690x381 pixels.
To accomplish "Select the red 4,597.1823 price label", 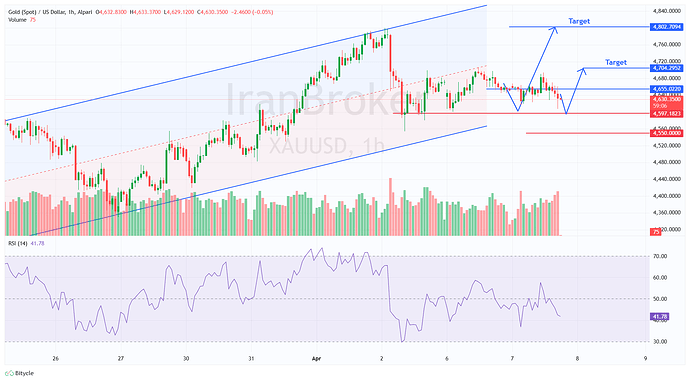I will coord(667,114).
